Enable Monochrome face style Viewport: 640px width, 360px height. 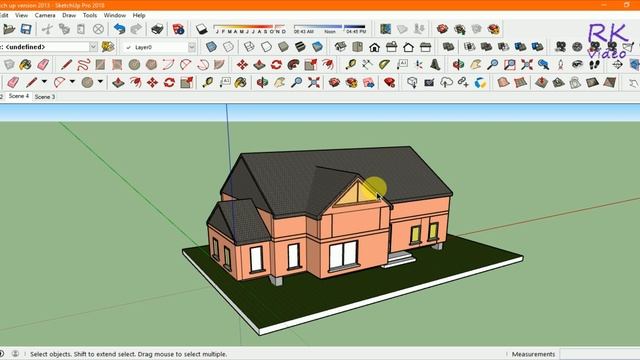coord(317,47)
